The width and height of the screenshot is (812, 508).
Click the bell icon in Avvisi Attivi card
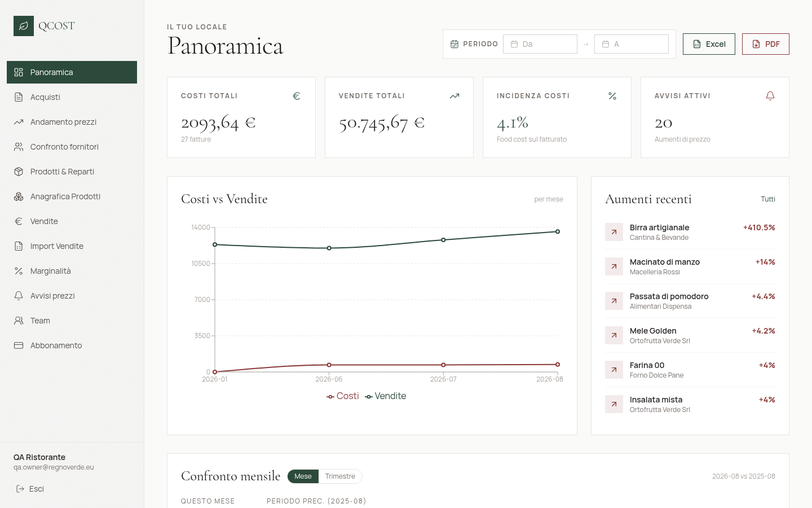770,96
